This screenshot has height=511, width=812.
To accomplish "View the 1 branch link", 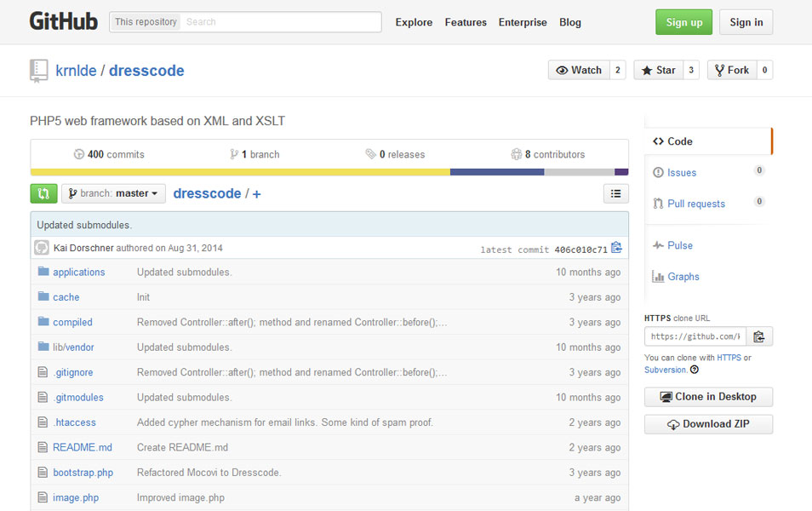I will point(254,154).
